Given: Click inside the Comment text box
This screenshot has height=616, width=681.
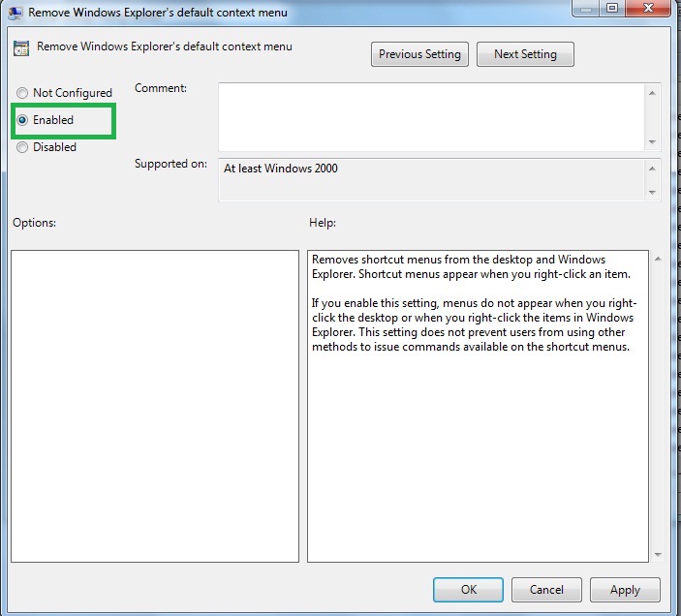Looking at the screenshot, I should 431,117.
